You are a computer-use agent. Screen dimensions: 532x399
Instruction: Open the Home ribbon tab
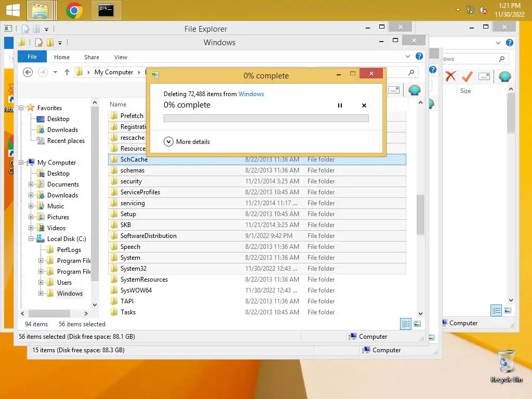coord(62,57)
